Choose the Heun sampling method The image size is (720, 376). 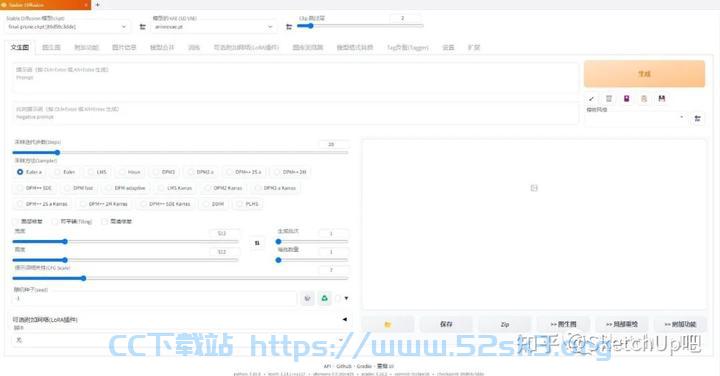pos(130,172)
